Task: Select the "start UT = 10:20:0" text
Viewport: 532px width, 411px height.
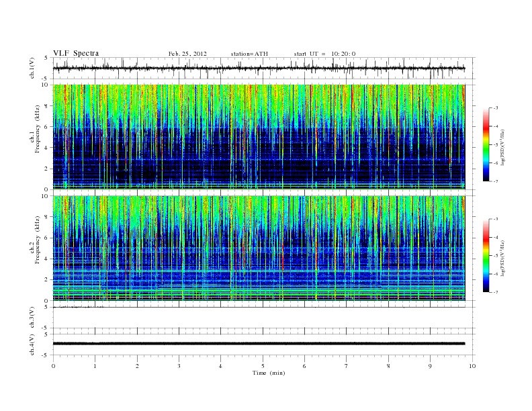Action: 324,54
